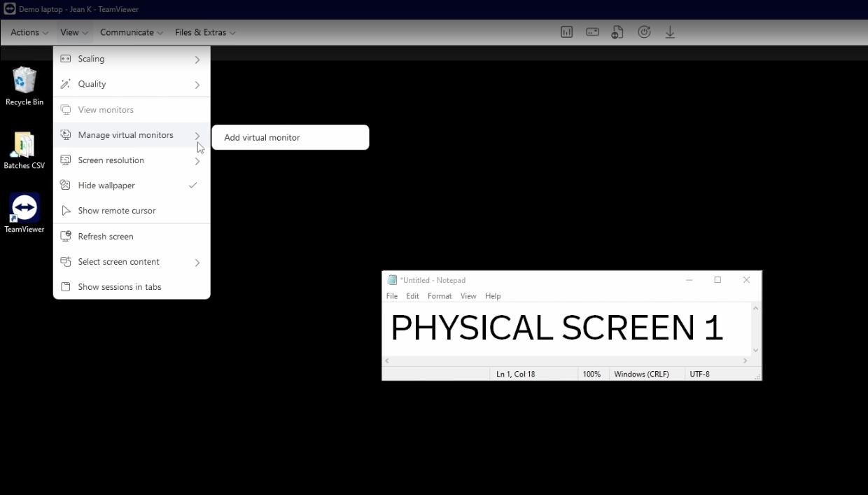Click the Notepad app icon in title bar
The height and width of the screenshot is (495, 868).
coord(393,280)
